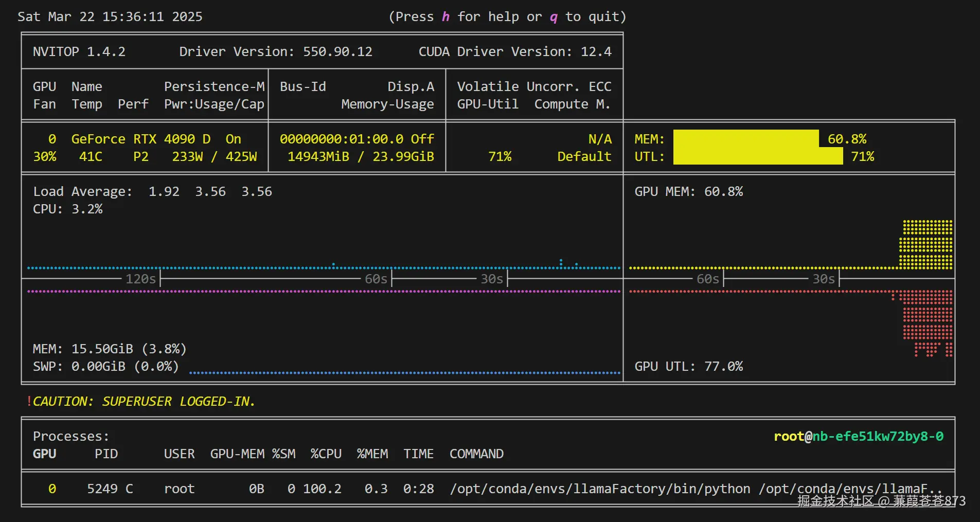Screen dimensions: 980x522
Task: Click the GPU UTL: 77.0% graph label
Action: pyautogui.click(x=688, y=367)
